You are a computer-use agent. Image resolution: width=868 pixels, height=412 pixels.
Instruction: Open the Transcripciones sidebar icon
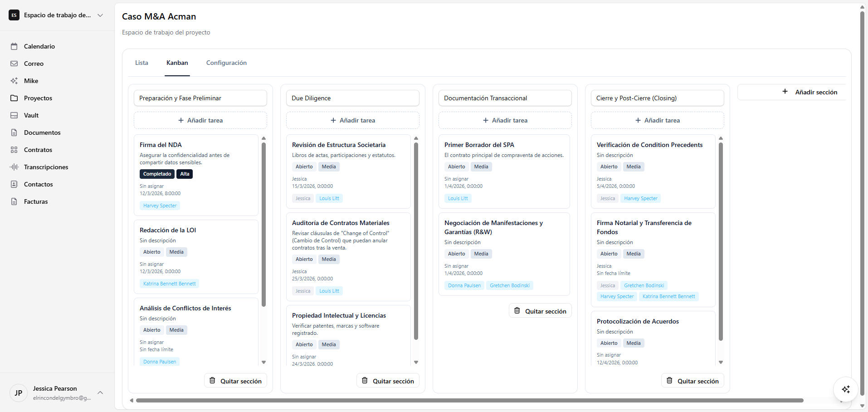pos(14,167)
